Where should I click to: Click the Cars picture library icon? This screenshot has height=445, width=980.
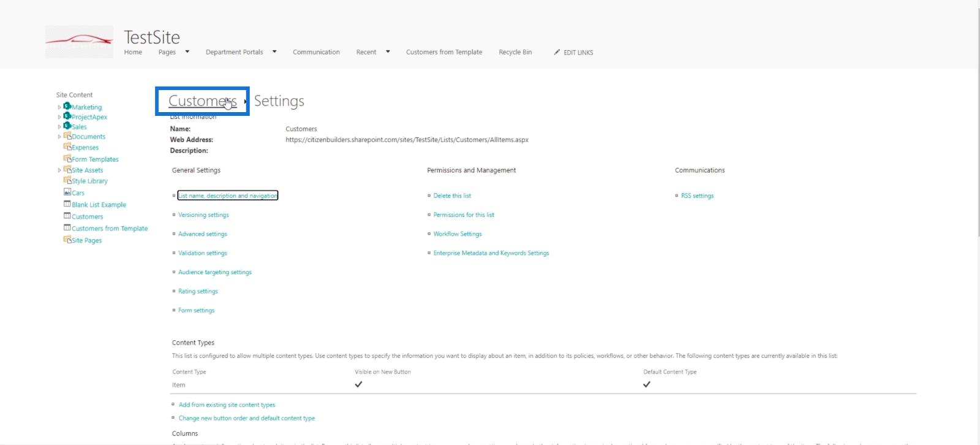(x=67, y=192)
